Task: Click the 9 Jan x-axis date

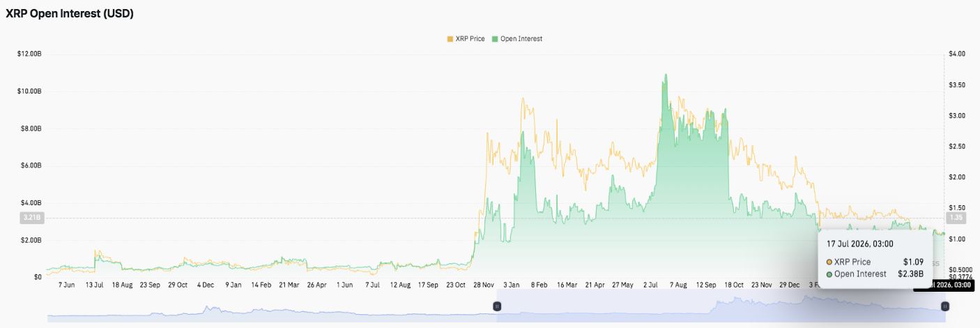Action: [x=233, y=285]
